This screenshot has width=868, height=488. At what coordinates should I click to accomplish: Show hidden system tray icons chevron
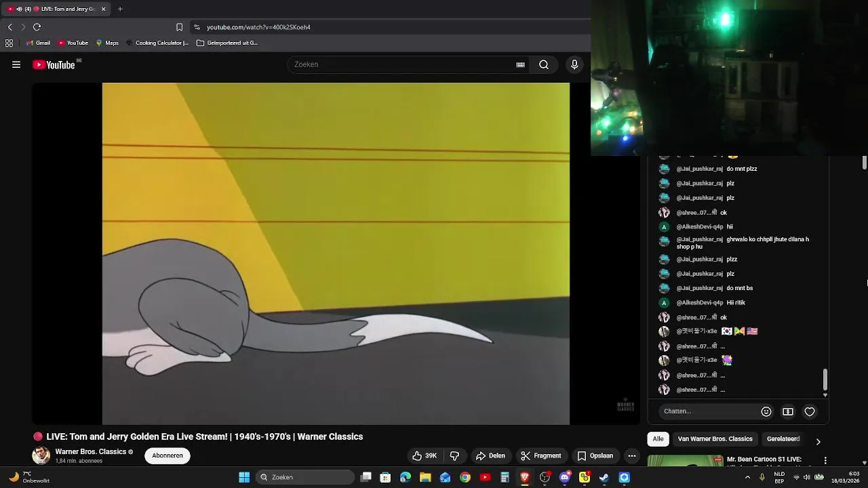pyautogui.click(x=747, y=477)
